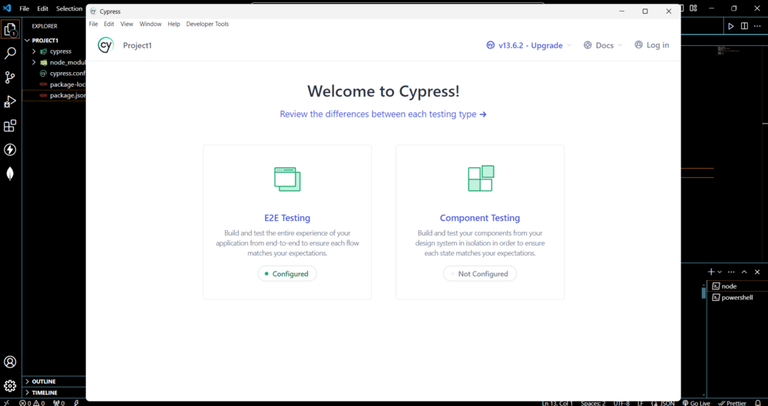Open Review the differences between testing types link
This screenshot has width=768, height=406.
pos(383,114)
